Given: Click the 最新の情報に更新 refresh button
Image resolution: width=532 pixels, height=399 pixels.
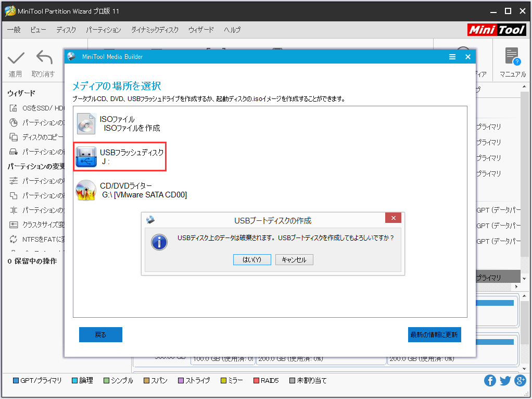Looking at the screenshot, I should pyautogui.click(x=434, y=335).
